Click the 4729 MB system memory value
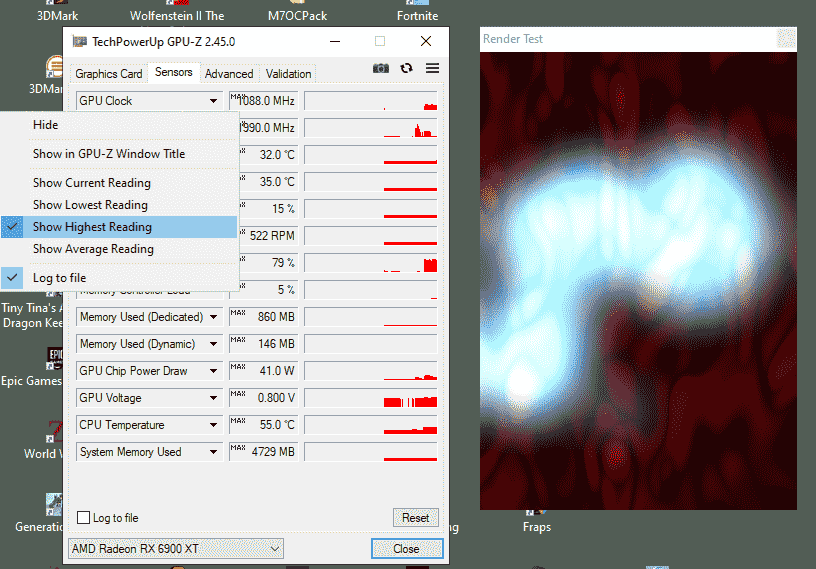The width and height of the screenshot is (816, 569). [x=263, y=452]
